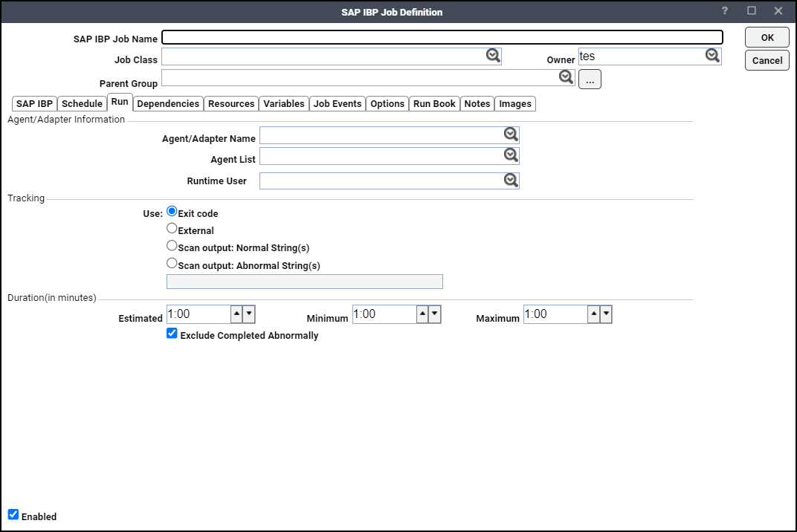This screenshot has width=797, height=532.
Task: Open the Job Events tab
Action: pos(338,104)
